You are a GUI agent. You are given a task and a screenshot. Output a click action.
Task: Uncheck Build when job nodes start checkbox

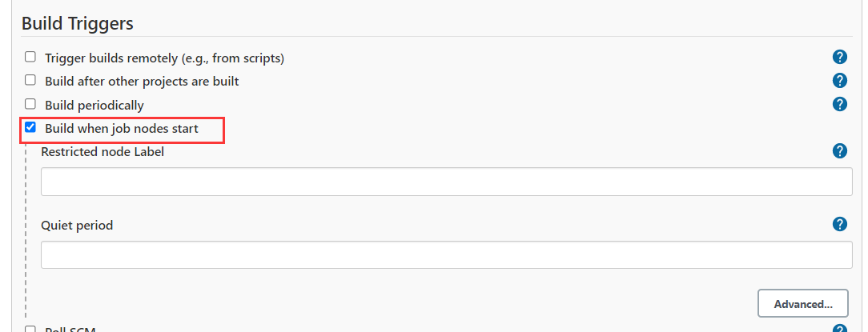[x=30, y=127]
